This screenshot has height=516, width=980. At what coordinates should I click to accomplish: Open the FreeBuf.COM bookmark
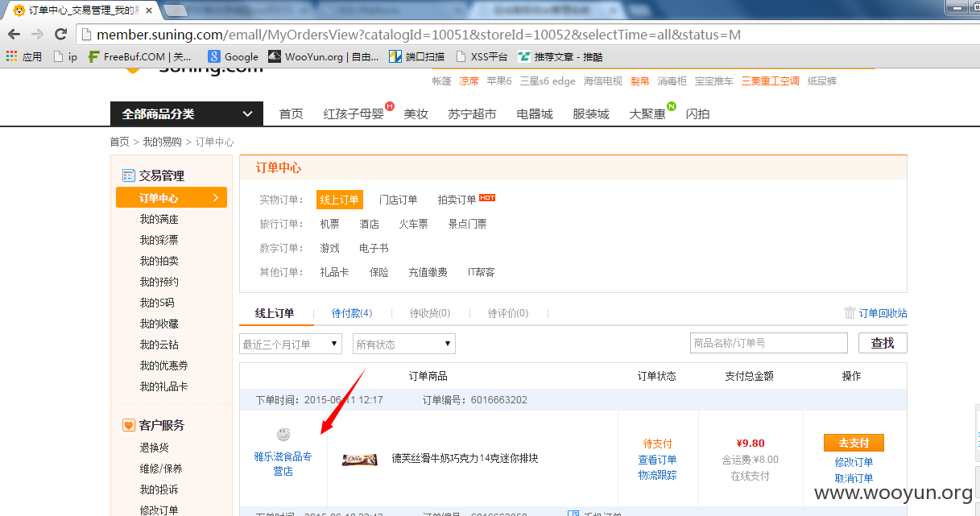[x=140, y=56]
